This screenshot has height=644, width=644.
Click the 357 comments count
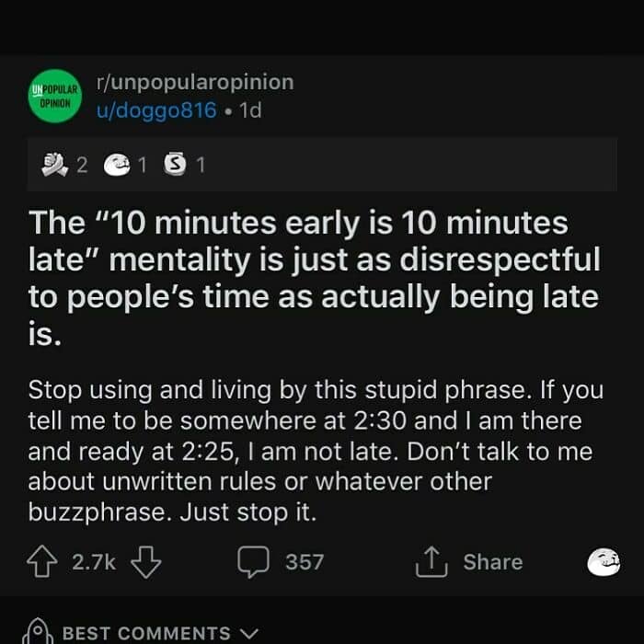[x=304, y=562]
